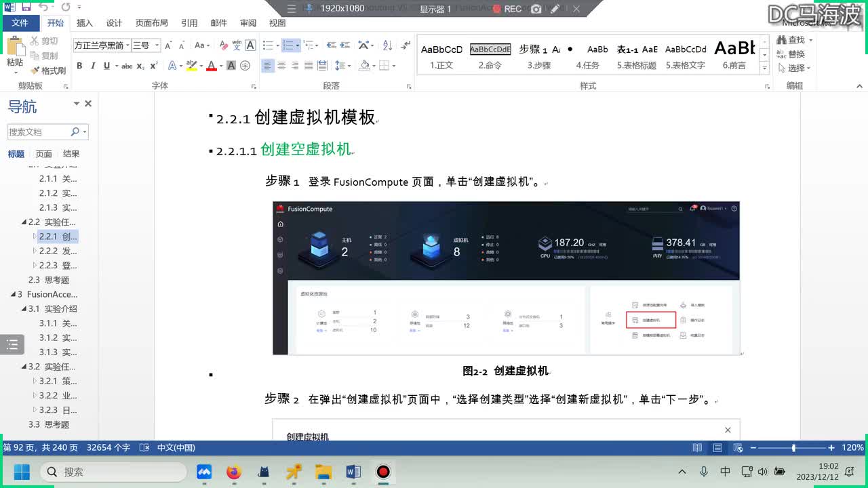Screen dimensions: 868x488
Task: Toggle strikethrough formatting
Action: 127,66
